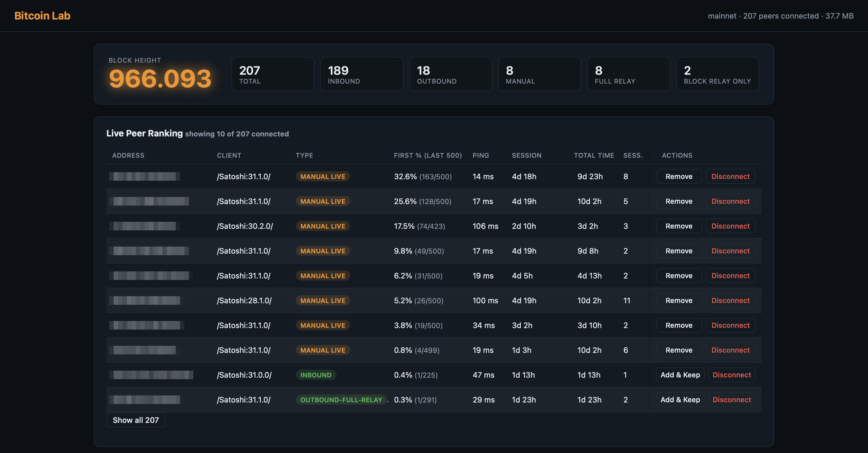Remove the peer with 25.6% first rate
This screenshot has height=453, width=868.
pyautogui.click(x=679, y=201)
